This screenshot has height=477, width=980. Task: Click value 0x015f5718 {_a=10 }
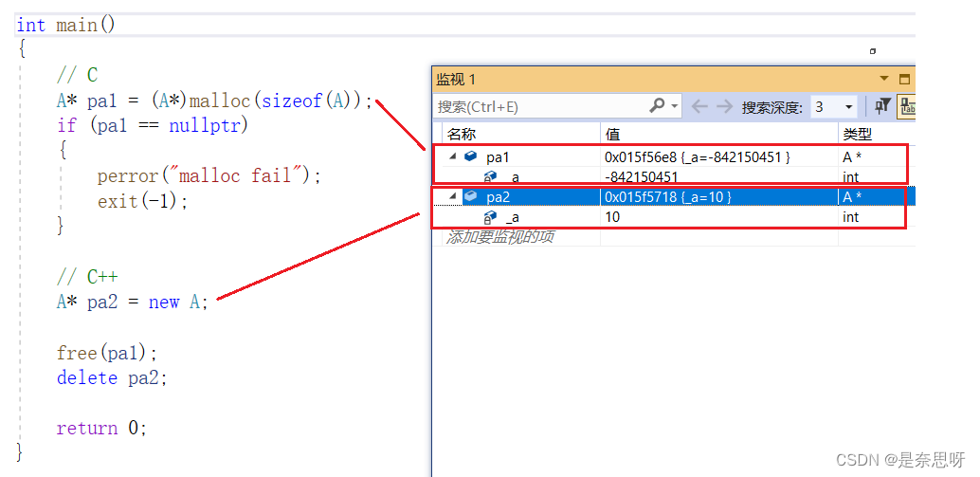coord(668,197)
